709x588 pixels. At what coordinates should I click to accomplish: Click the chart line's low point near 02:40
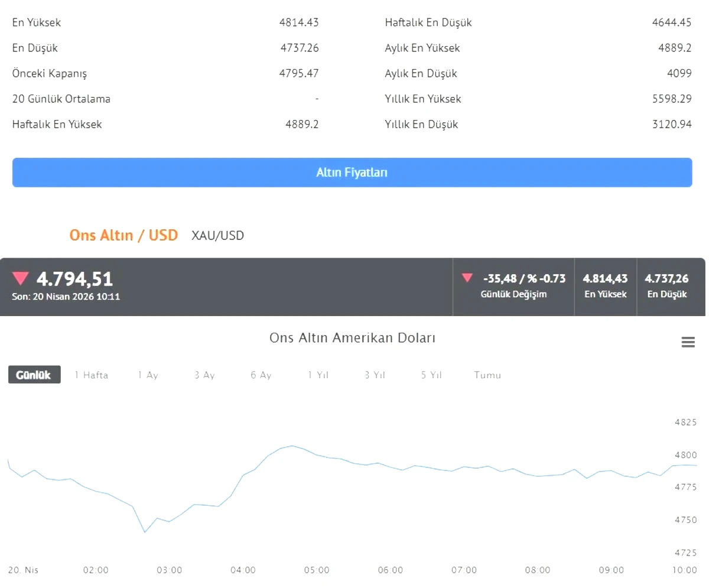(145, 532)
